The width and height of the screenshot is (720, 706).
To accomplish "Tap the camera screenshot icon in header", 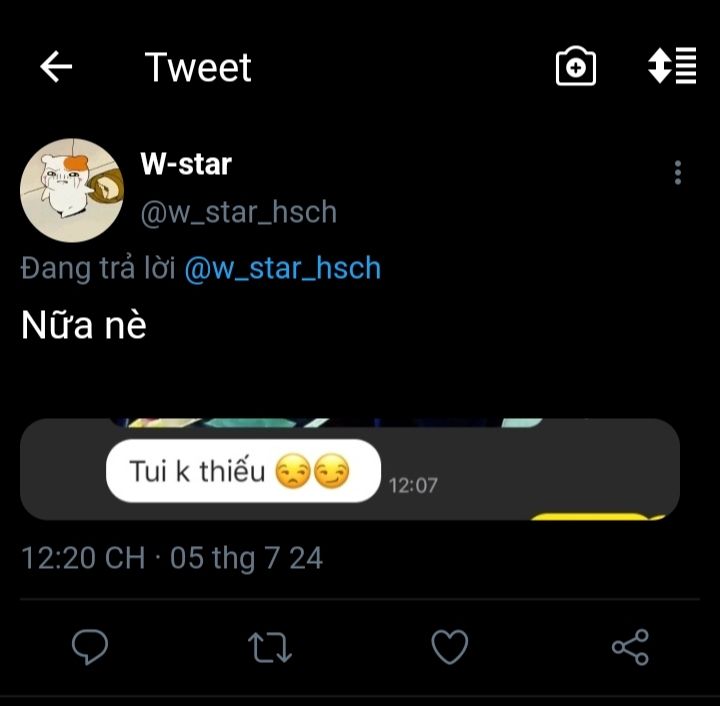I will [575, 67].
